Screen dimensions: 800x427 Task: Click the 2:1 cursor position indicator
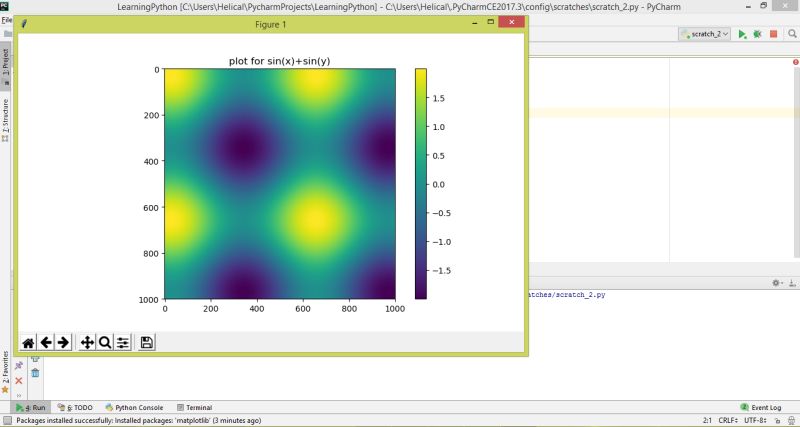[x=707, y=421]
